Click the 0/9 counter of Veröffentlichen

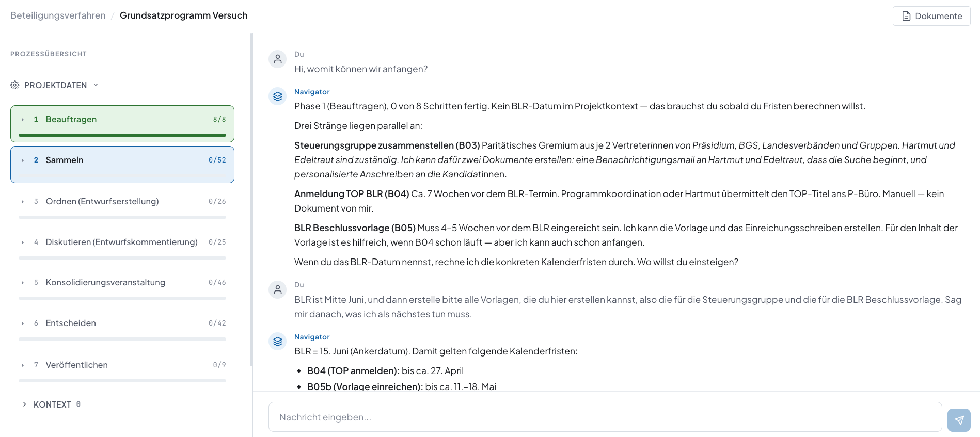[x=219, y=365]
